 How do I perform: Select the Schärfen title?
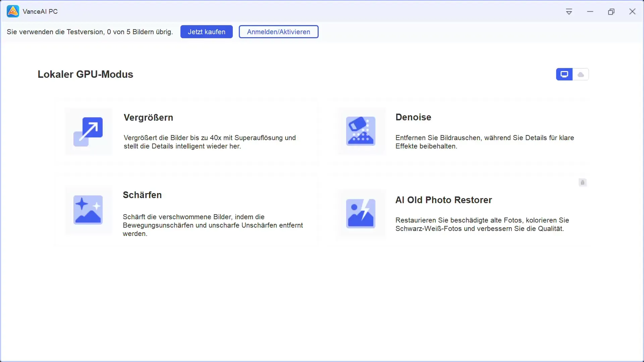[142, 195]
